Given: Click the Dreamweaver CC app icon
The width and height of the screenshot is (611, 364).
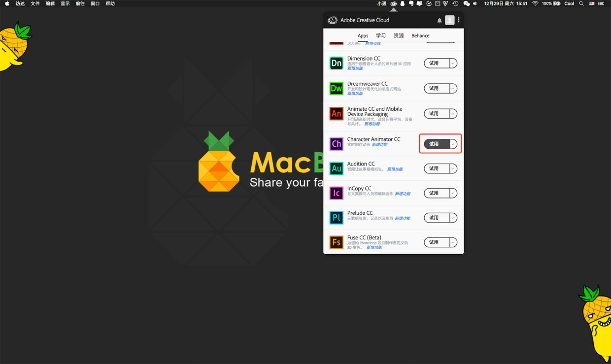Looking at the screenshot, I should click(x=337, y=88).
